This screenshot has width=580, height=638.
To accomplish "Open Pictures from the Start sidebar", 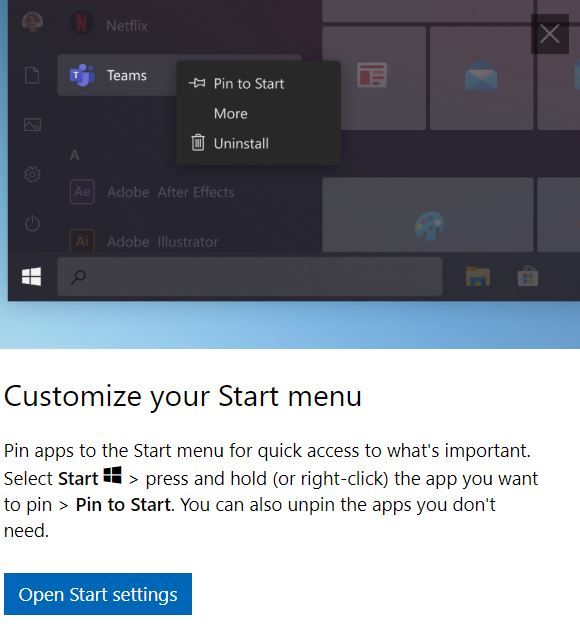I will click(32, 125).
